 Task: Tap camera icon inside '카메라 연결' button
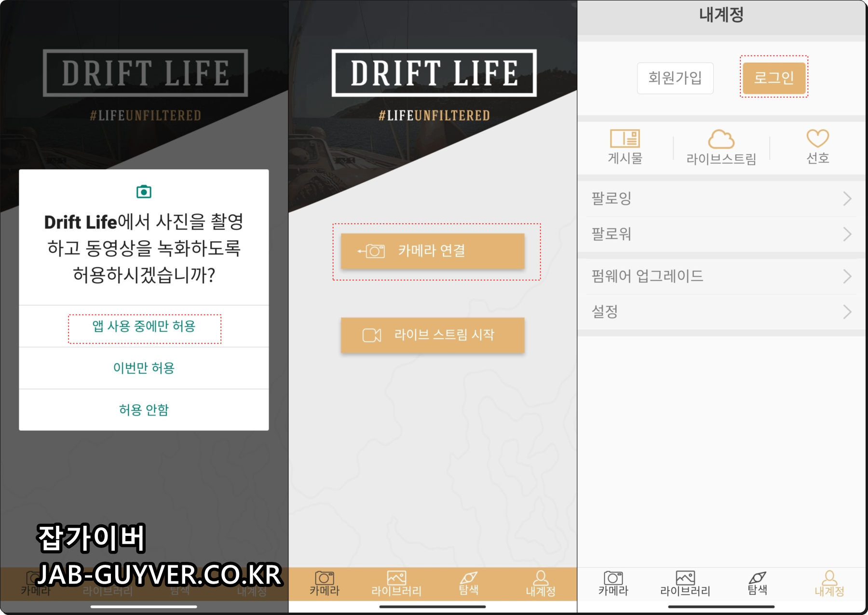(371, 251)
